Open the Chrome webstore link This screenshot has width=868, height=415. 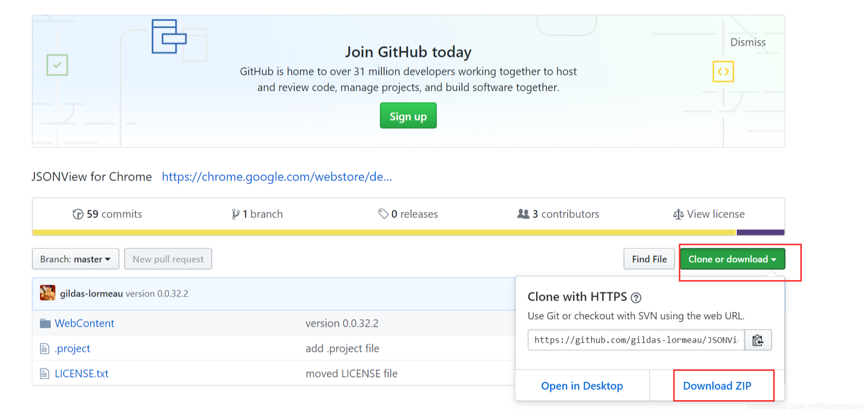[x=277, y=177]
